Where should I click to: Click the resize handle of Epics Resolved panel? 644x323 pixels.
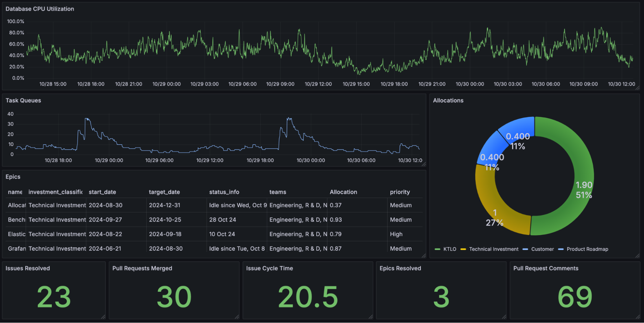[504, 317]
